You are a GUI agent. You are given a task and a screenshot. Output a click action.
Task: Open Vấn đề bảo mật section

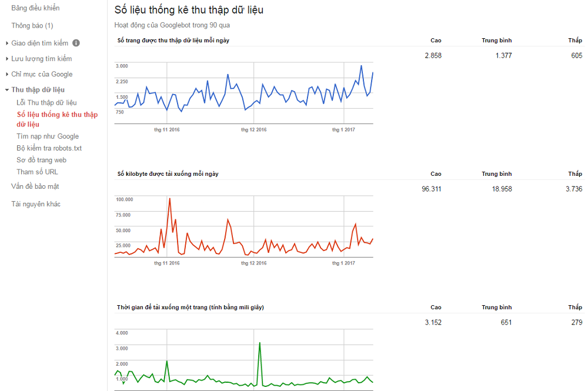[x=35, y=186]
